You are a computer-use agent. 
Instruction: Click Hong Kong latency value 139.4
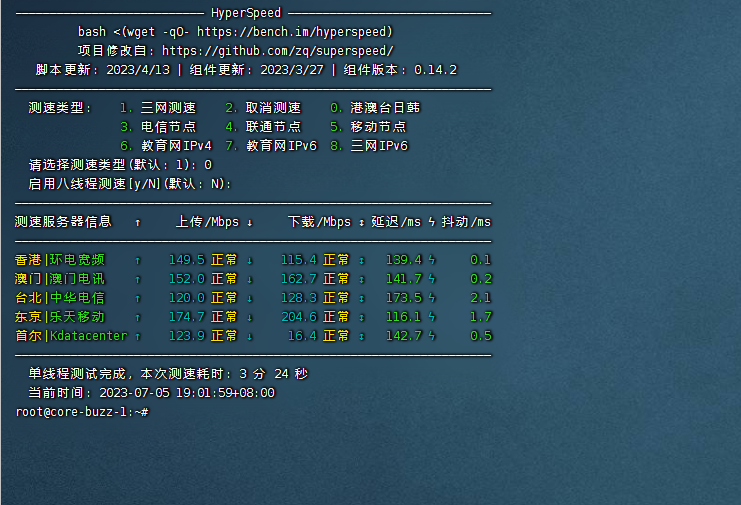pyautogui.click(x=404, y=260)
